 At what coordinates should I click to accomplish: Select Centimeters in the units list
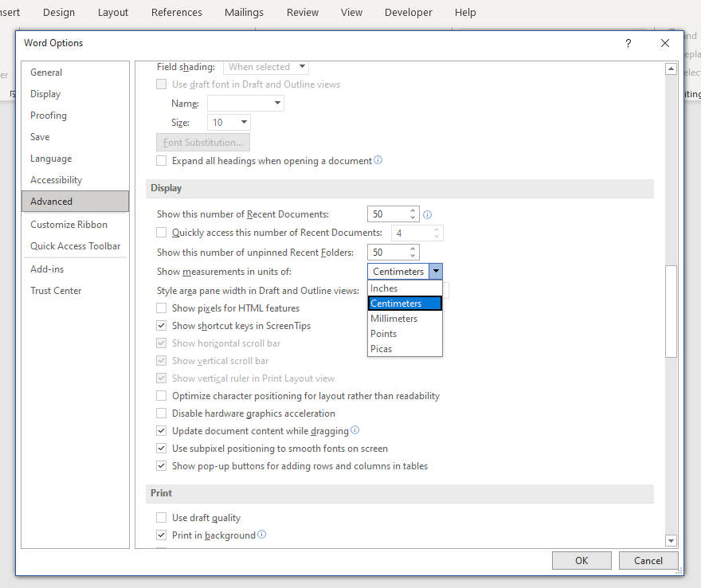(x=405, y=304)
